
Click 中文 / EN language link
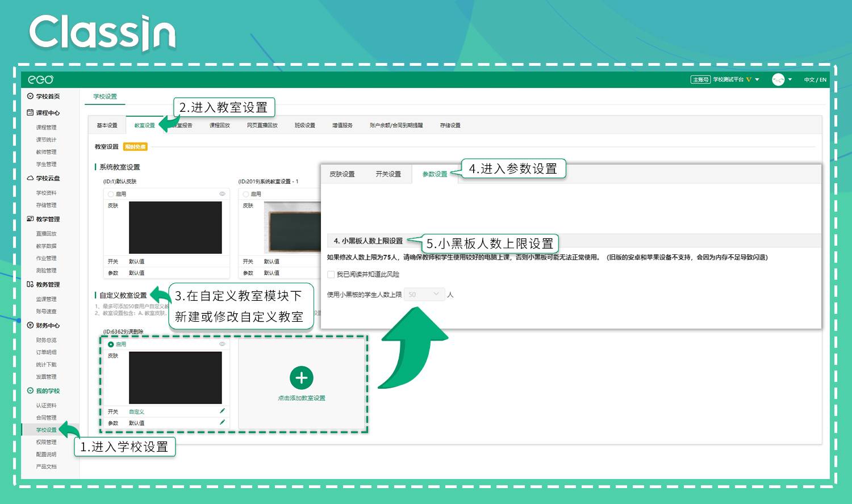pyautogui.click(x=815, y=80)
